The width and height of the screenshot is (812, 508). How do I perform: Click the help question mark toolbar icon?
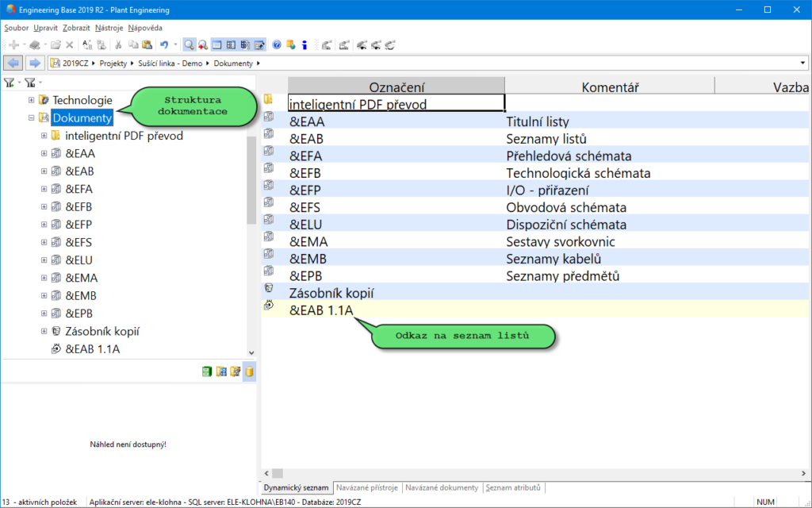(x=276, y=44)
